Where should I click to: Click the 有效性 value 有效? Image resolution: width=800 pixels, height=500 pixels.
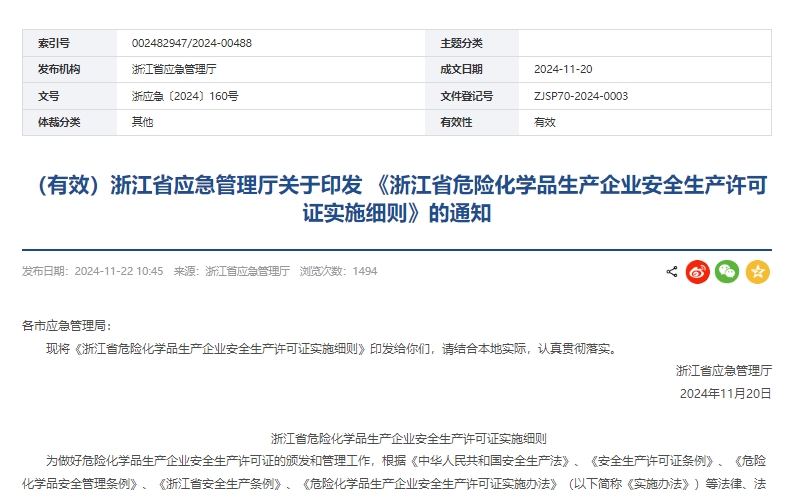(x=545, y=122)
